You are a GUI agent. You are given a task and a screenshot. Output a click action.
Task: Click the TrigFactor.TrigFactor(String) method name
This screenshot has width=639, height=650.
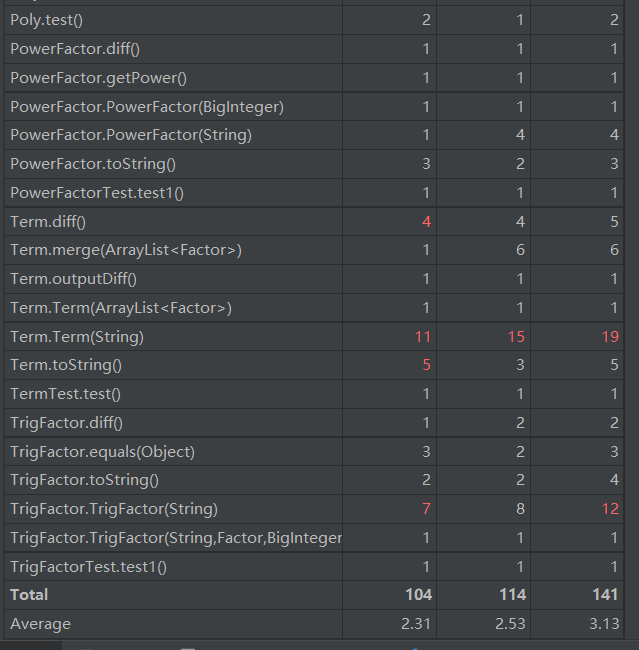113,509
